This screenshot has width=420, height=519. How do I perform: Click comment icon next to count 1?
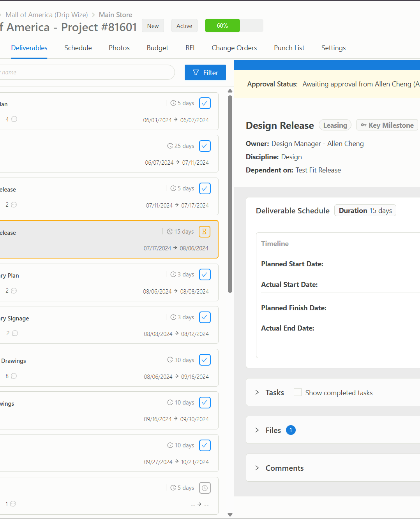pyautogui.click(x=13, y=504)
